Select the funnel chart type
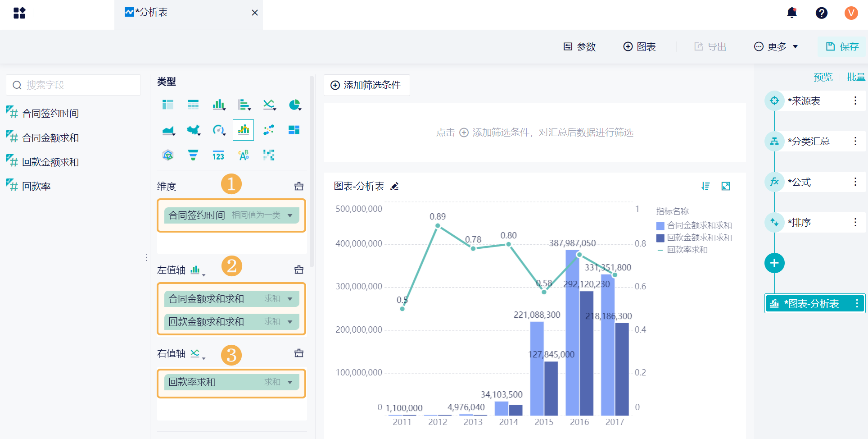The width and height of the screenshot is (868, 439). pos(193,155)
